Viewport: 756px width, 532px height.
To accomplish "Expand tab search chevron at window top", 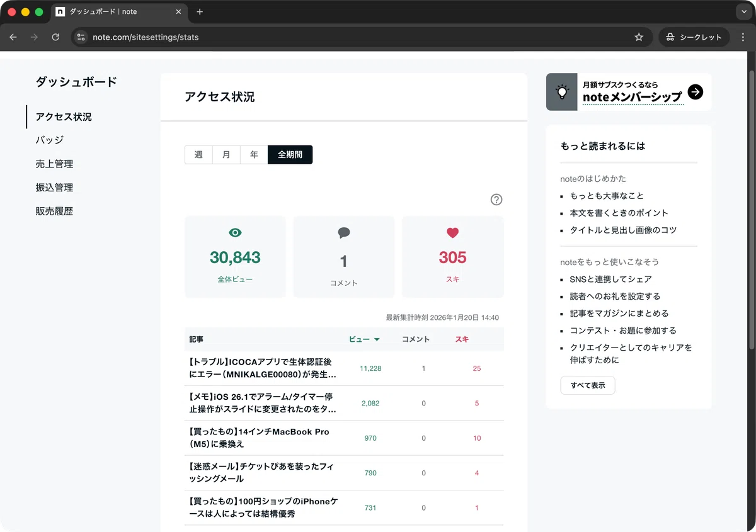I will [x=745, y=12].
